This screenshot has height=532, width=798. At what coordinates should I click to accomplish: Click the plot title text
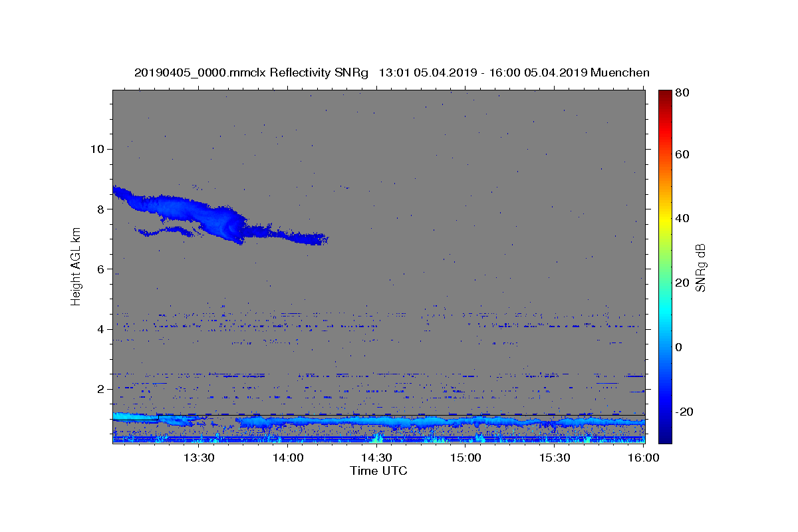tap(392, 72)
